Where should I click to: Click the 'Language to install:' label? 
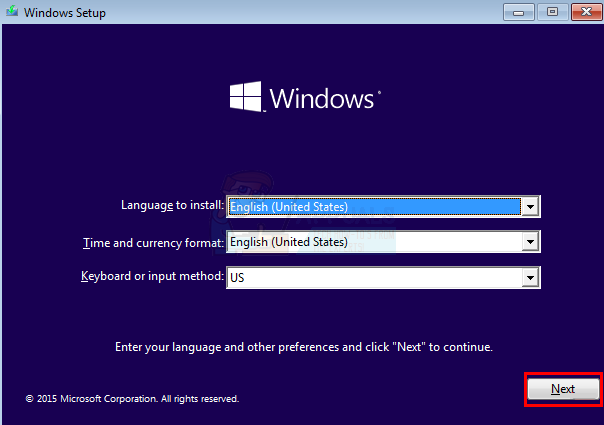172,205
